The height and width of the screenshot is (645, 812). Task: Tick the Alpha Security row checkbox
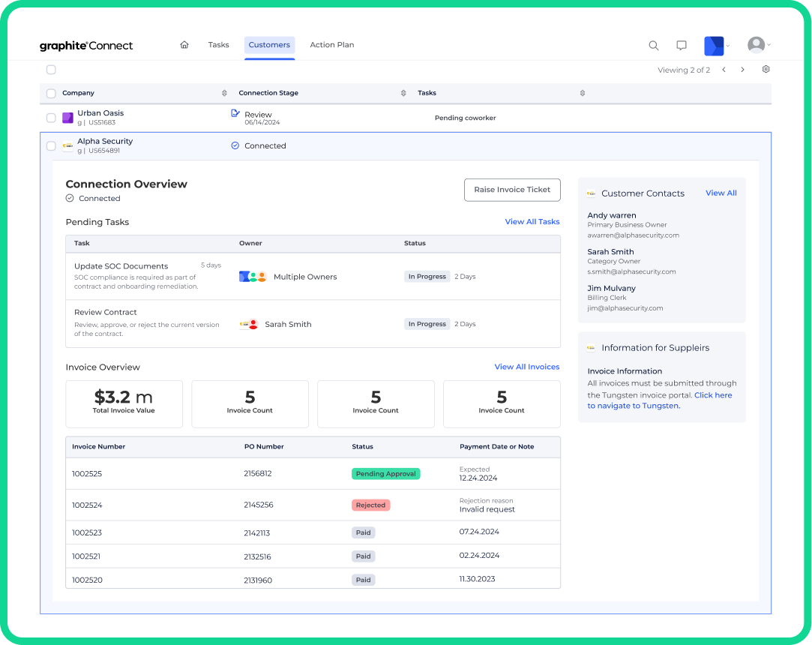pyautogui.click(x=51, y=146)
